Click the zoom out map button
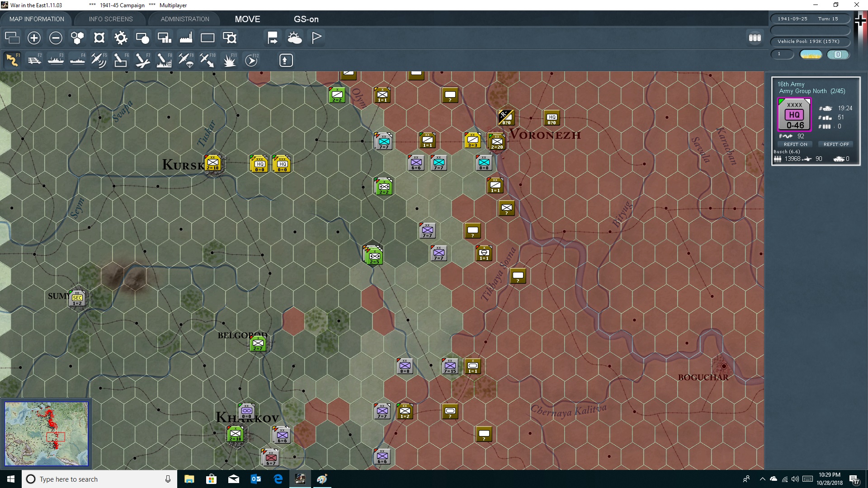This screenshot has height=488, width=868. click(x=56, y=38)
